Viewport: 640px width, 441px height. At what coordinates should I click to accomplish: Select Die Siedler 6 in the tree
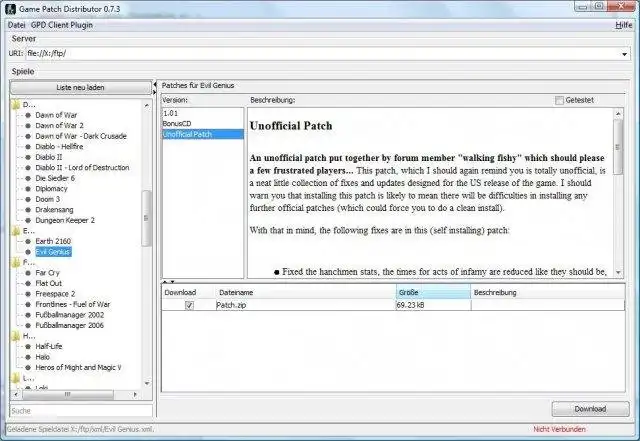click(55, 178)
